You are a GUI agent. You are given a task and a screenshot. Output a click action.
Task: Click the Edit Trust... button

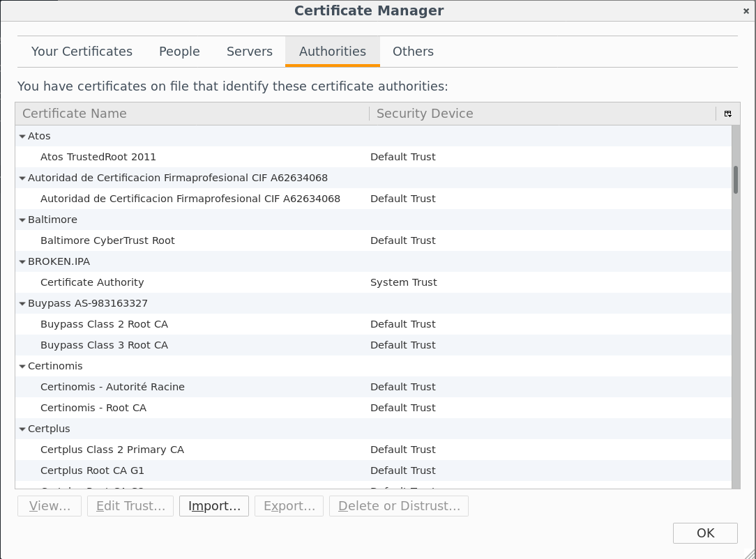point(130,506)
